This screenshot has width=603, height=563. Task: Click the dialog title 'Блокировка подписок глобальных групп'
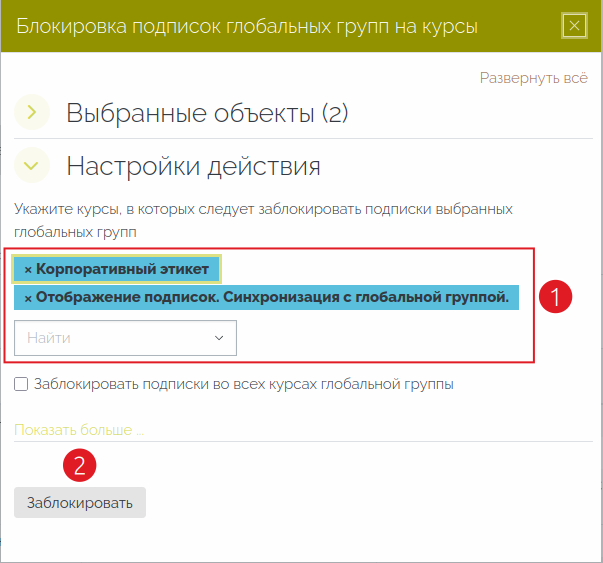coord(247,26)
